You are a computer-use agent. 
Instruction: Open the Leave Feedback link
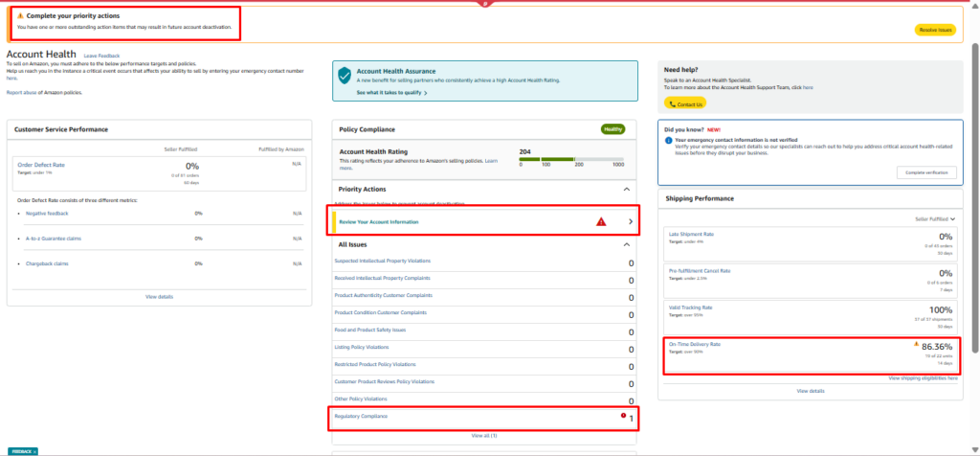tap(101, 56)
